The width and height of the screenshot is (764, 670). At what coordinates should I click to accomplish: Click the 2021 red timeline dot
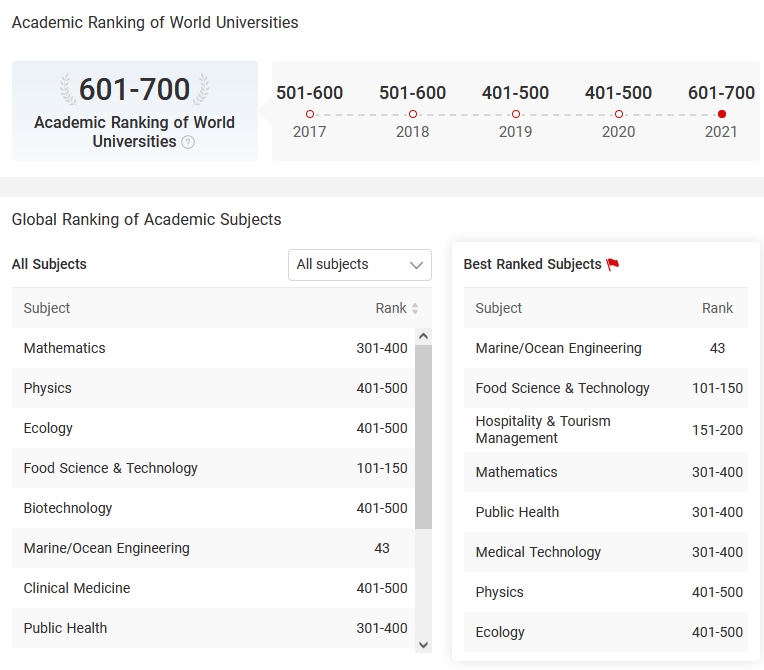pos(722,114)
